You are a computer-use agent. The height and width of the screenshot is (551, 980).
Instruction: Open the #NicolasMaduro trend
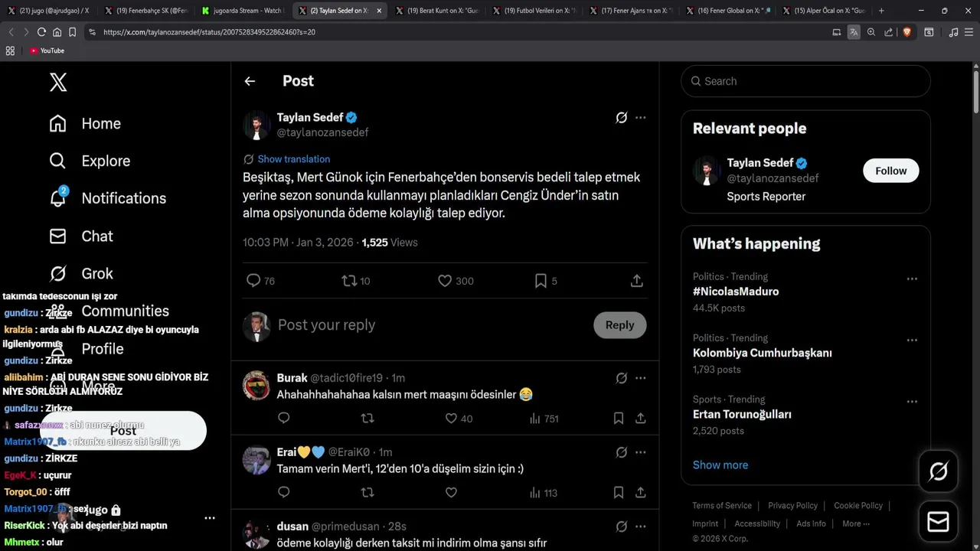(x=736, y=292)
